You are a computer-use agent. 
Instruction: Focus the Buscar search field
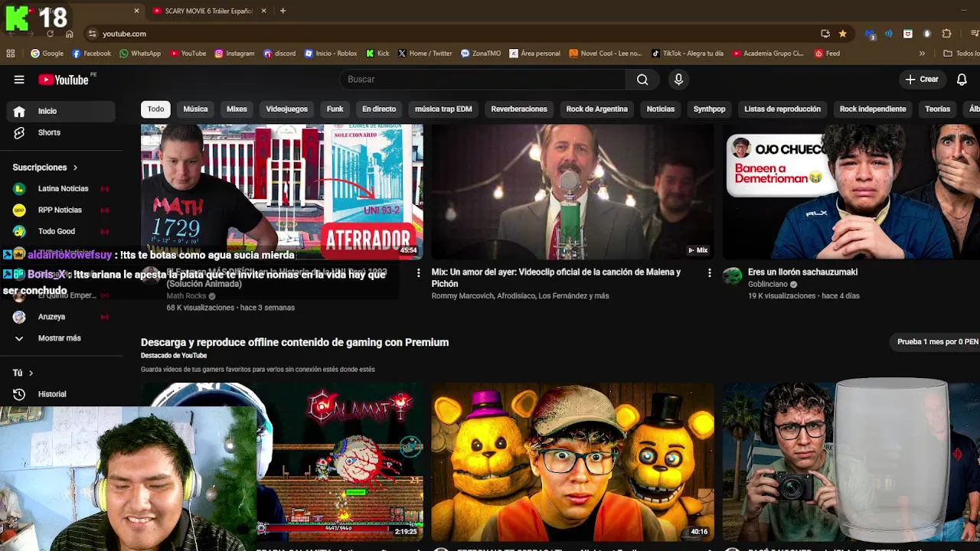click(482, 80)
